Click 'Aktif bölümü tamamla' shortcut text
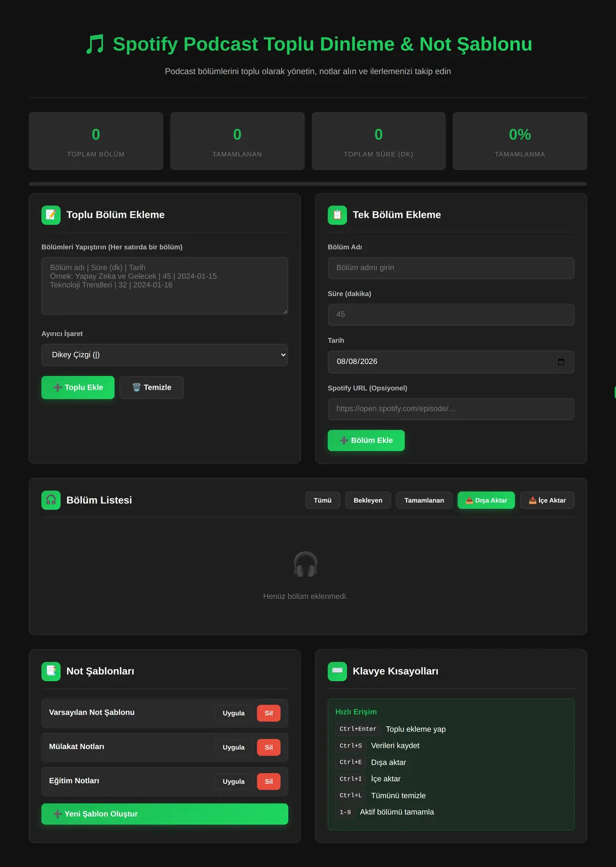616x867 pixels. [397, 812]
